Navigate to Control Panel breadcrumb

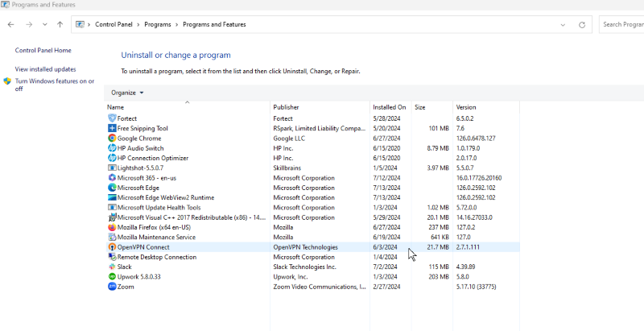click(x=114, y=25)
